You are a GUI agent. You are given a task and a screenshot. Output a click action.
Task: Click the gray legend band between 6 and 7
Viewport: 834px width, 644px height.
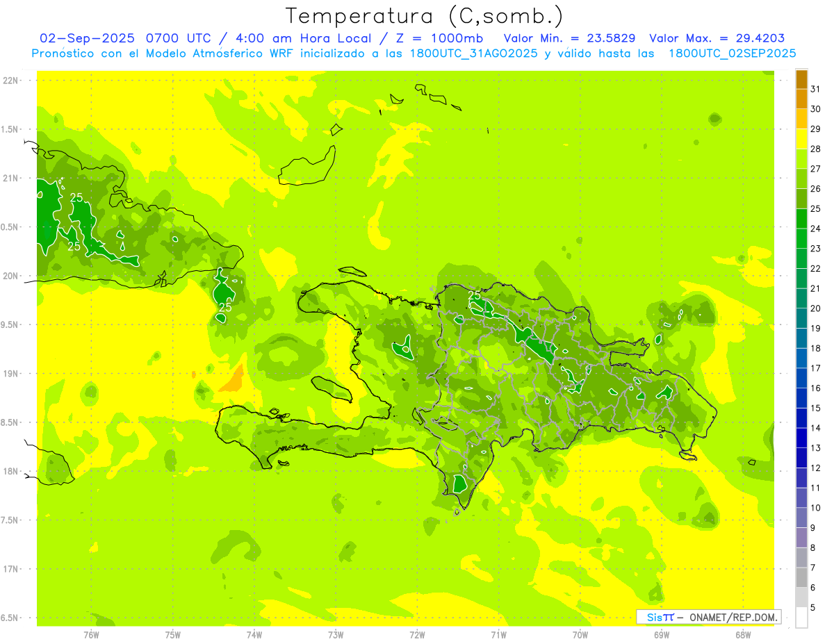tap(801, 577)
